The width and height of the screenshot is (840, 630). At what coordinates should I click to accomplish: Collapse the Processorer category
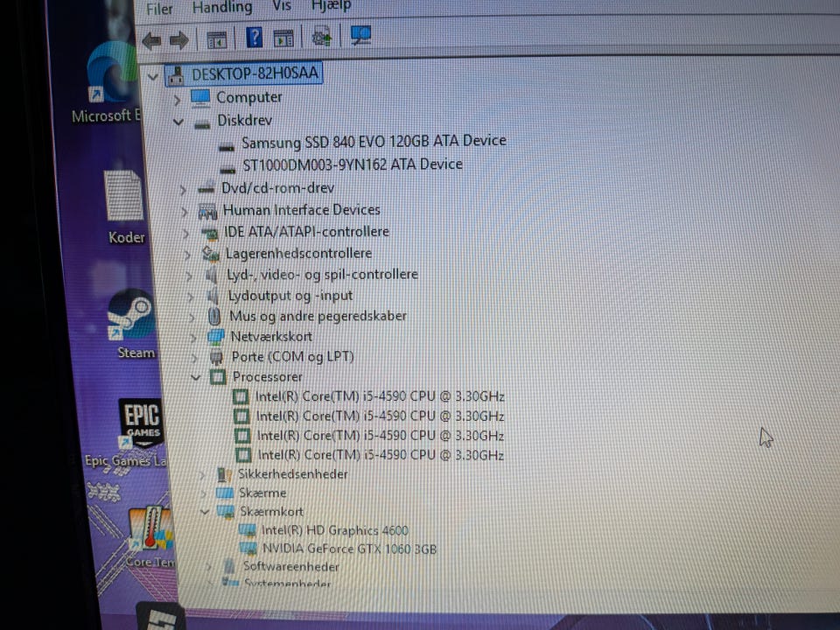tap(195, 378)
